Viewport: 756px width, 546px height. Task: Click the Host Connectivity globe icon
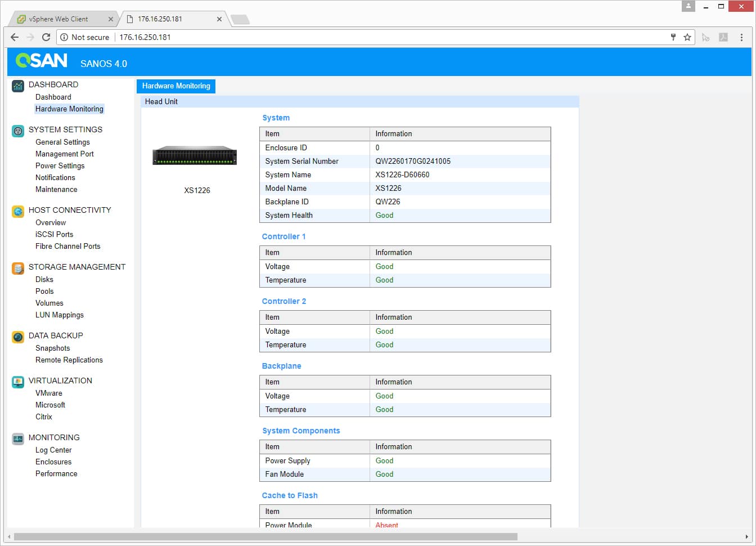tap(18, 212)
